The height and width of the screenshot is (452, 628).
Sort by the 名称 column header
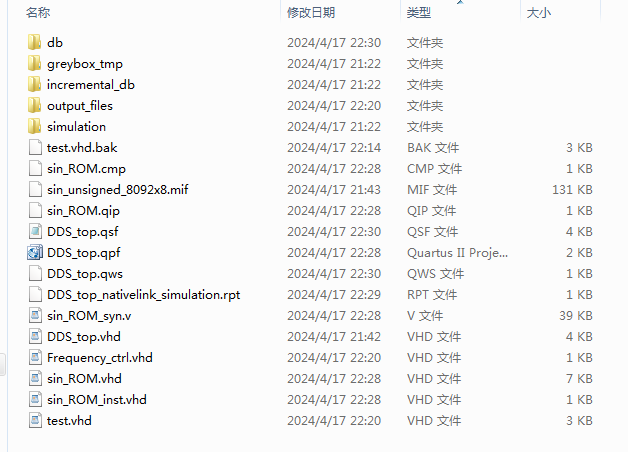click(38, 13)
